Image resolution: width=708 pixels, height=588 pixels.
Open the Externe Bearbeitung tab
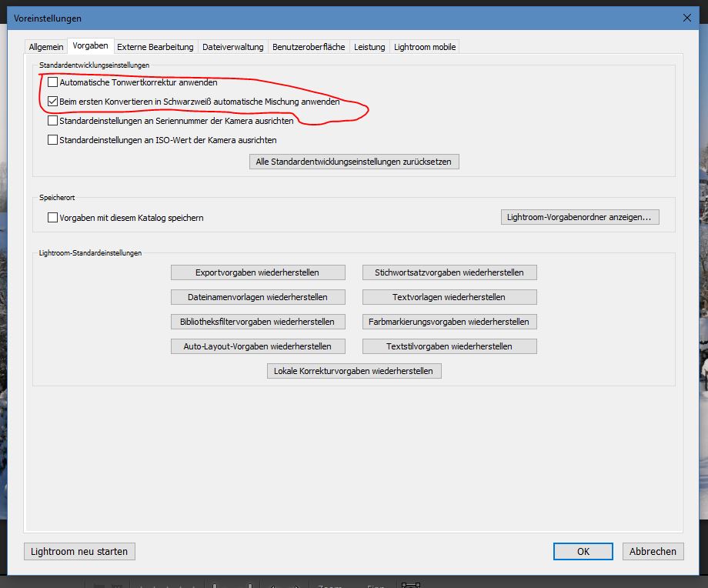click(155, 47)
